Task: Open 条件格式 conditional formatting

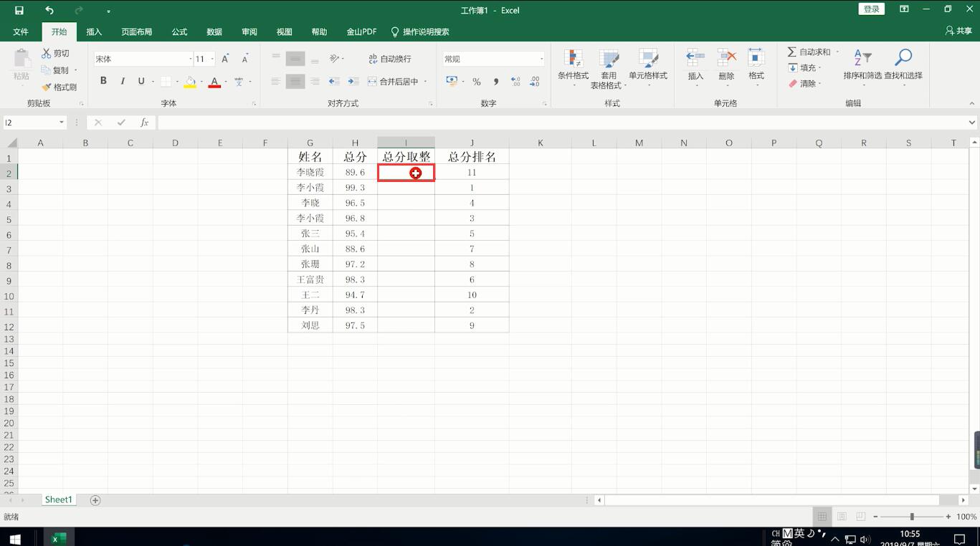Action: point(573,69)
